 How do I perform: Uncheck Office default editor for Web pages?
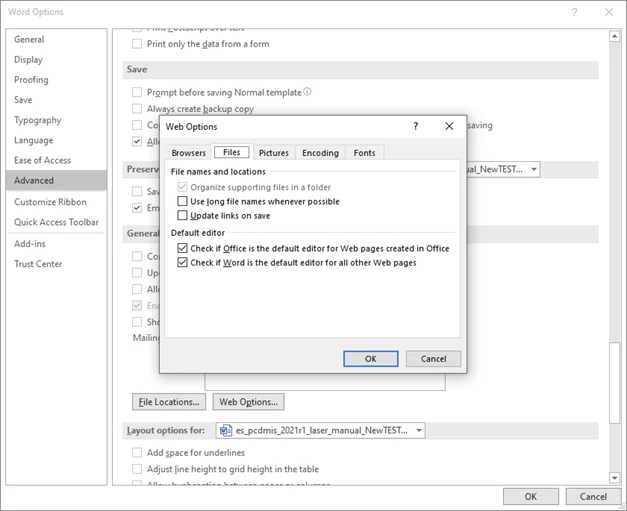point(182,248)
